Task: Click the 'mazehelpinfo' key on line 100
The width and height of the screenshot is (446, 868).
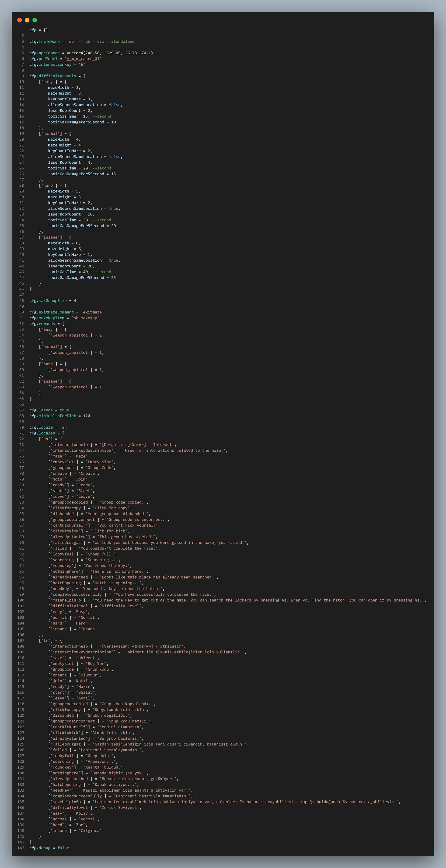Action: point(67,600)
